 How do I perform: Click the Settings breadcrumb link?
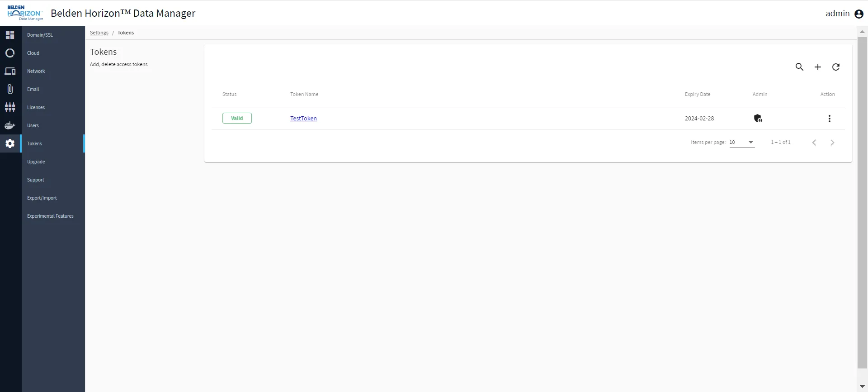[99, 33]
